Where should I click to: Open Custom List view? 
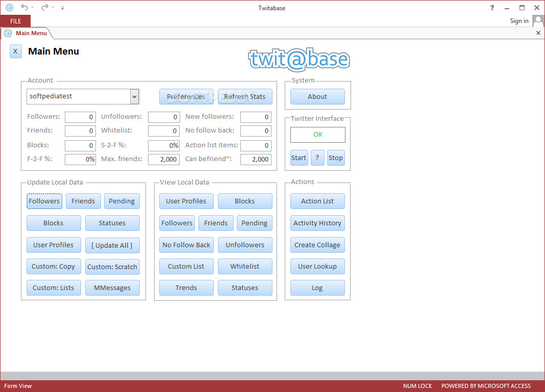point(186,267)
